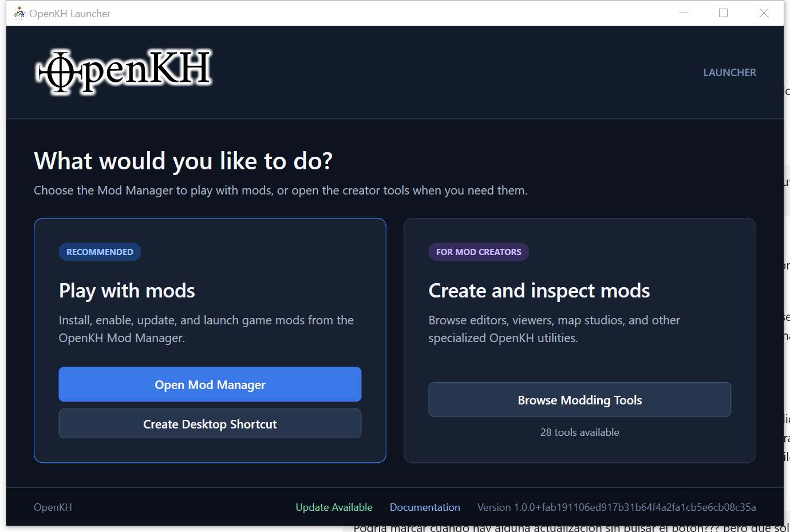This screenshot has height=532, width=790.
Task: Click the Update Available link in footer
Action: click(x=334, y=507)
